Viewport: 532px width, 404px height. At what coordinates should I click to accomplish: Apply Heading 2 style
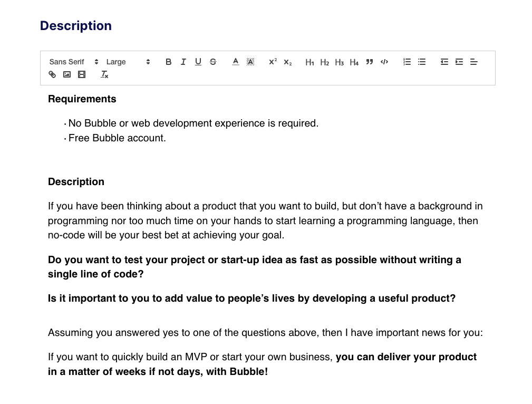[x=325, y=62]
